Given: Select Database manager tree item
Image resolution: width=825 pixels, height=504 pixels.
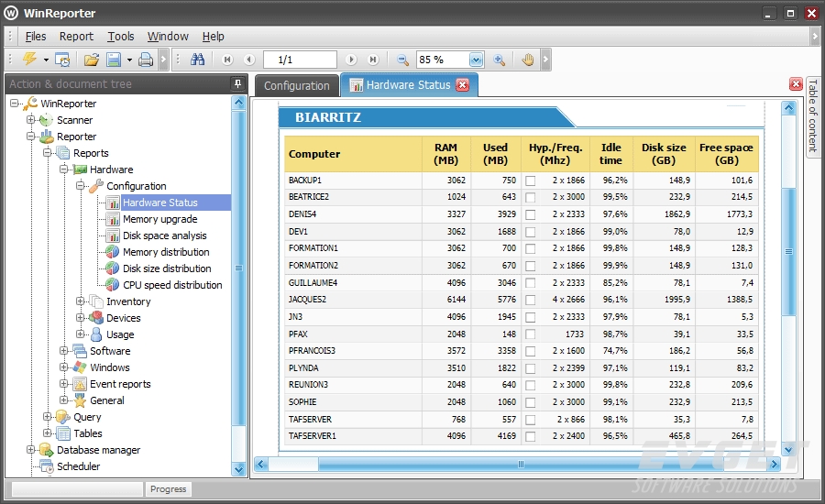Looking at the screenshot, I should click(x=98, y=450).
